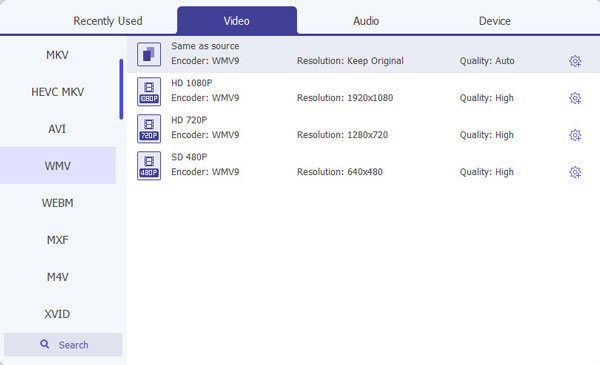The image size is (600, 365).
Task: Select WEBM from the format list
Action: [x=57, y=203]
